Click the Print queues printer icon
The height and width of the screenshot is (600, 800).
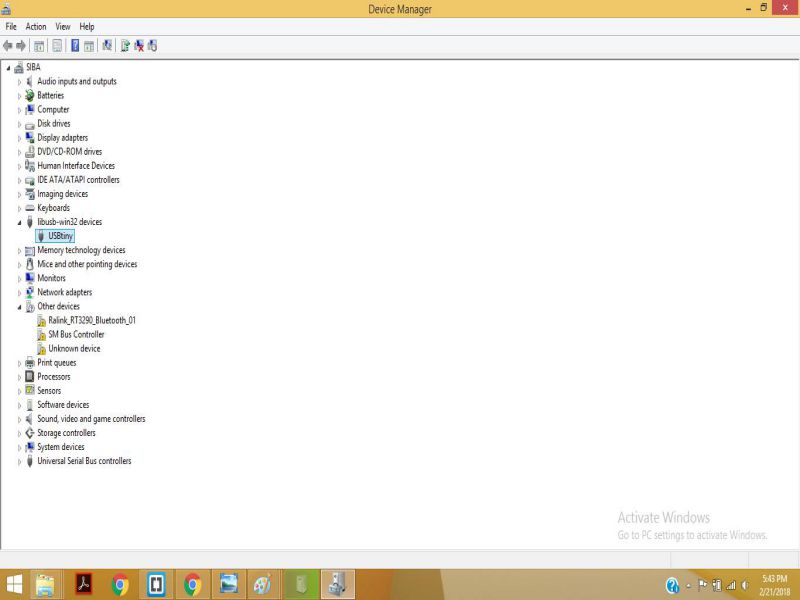(30, 363)
